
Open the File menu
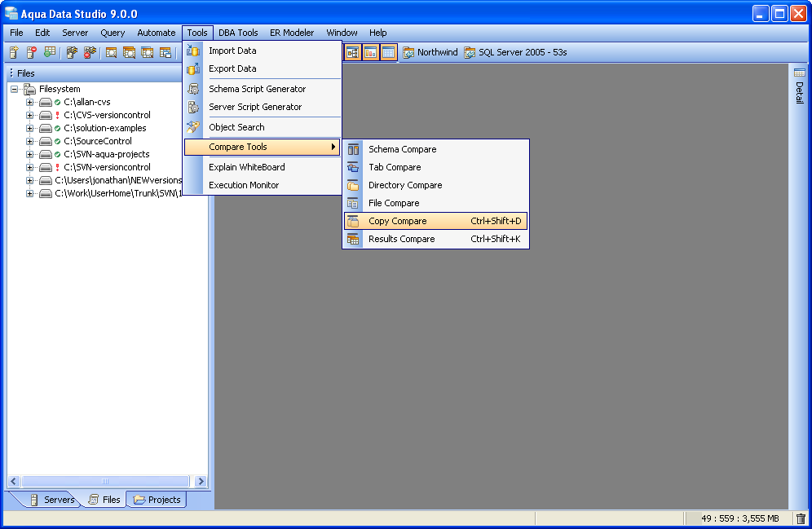pos(16,33)
